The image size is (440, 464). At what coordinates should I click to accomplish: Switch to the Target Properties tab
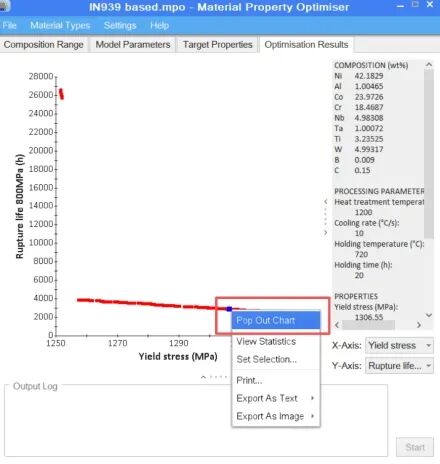coord(218,45)
